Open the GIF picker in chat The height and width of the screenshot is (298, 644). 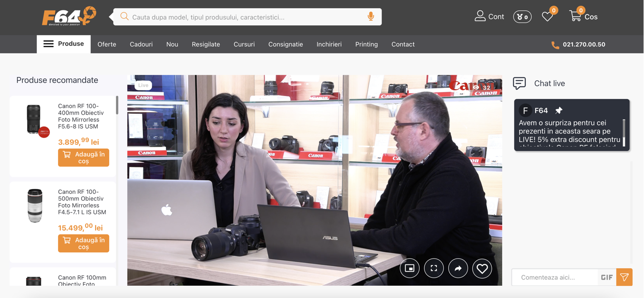click(x=607, y=277)
